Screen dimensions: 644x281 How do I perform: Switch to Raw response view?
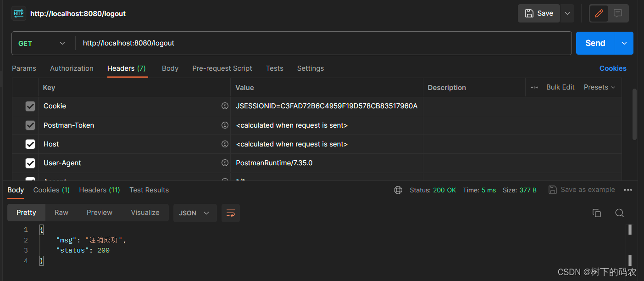[x=61, y=213]
